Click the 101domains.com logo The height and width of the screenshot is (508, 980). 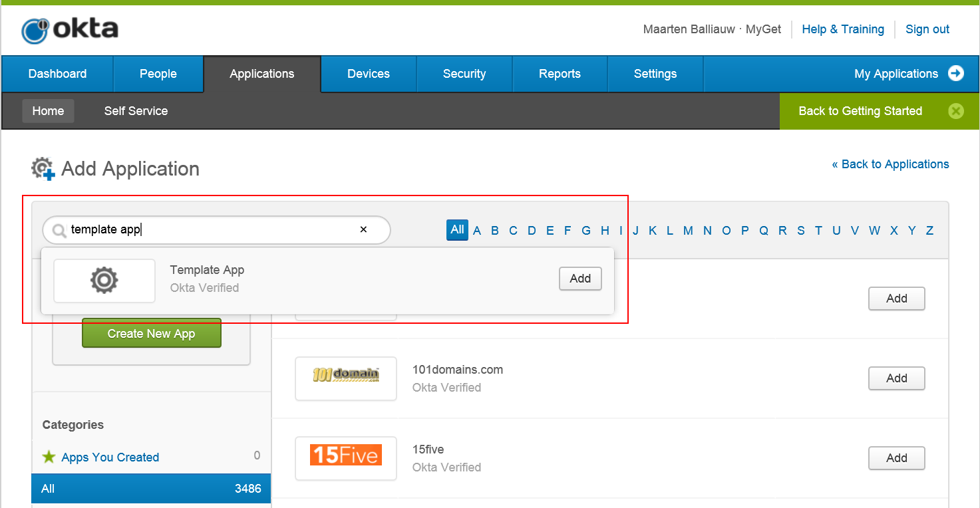pos(346,377)
